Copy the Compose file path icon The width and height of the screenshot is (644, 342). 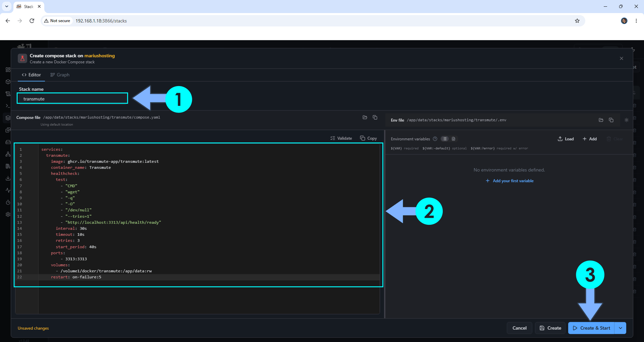point(375,117)
